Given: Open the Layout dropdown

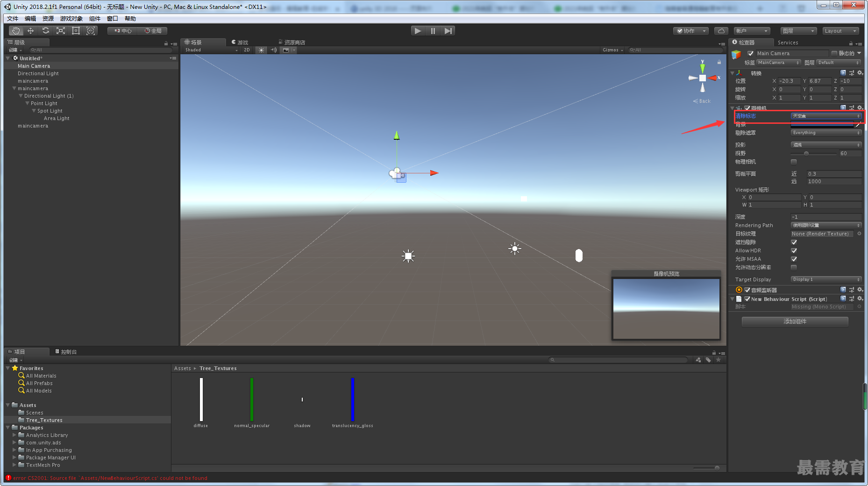Looking at the screenshot, I should pyautogui.click(x=841, y=31).
